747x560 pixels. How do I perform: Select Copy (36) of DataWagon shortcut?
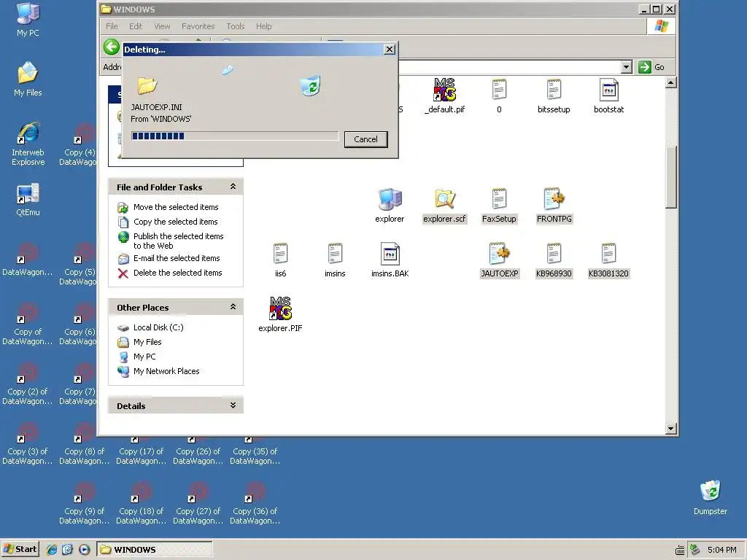[255, 503]
